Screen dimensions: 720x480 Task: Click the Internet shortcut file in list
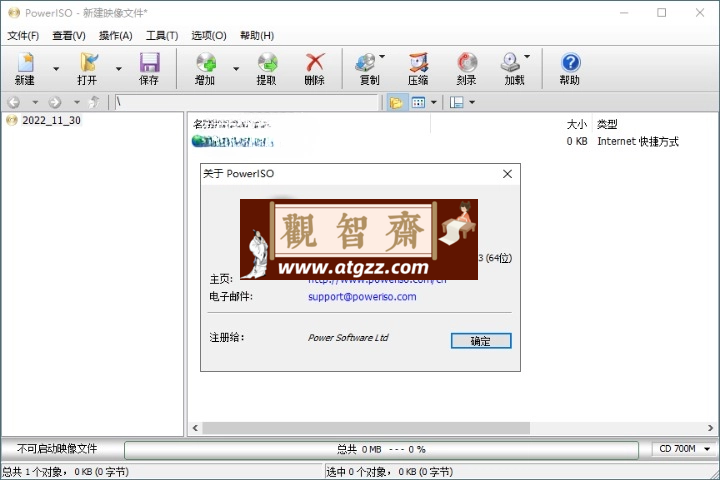[233, 141]
